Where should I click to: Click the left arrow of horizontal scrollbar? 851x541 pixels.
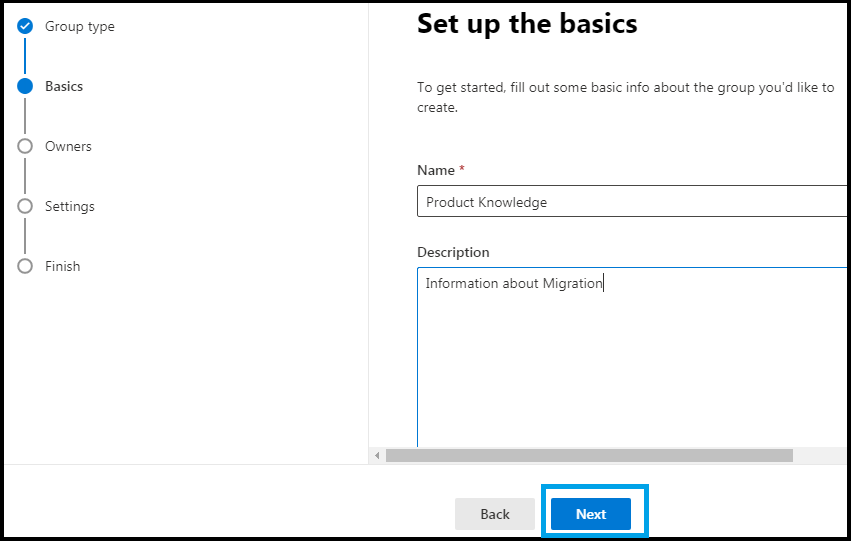point(377,455)
